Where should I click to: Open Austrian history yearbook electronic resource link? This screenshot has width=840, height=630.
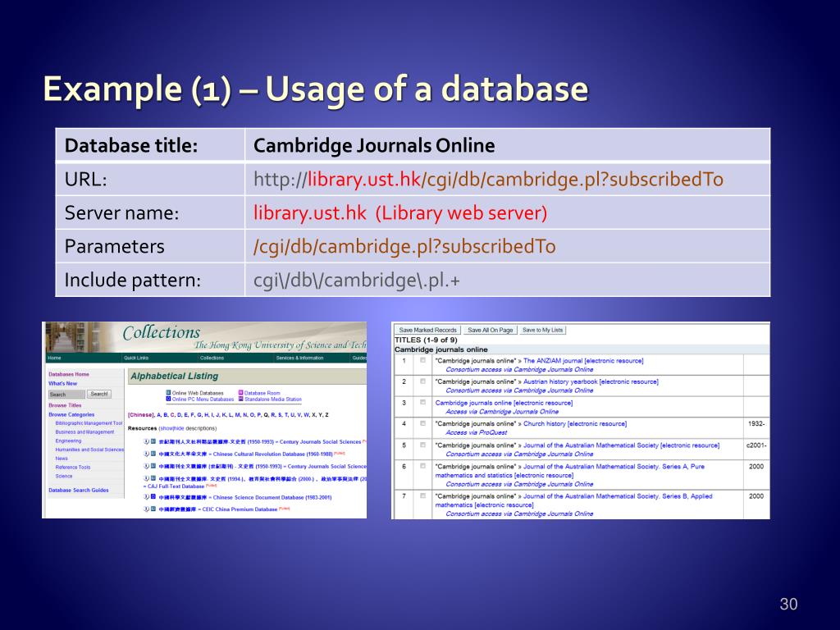591,382
